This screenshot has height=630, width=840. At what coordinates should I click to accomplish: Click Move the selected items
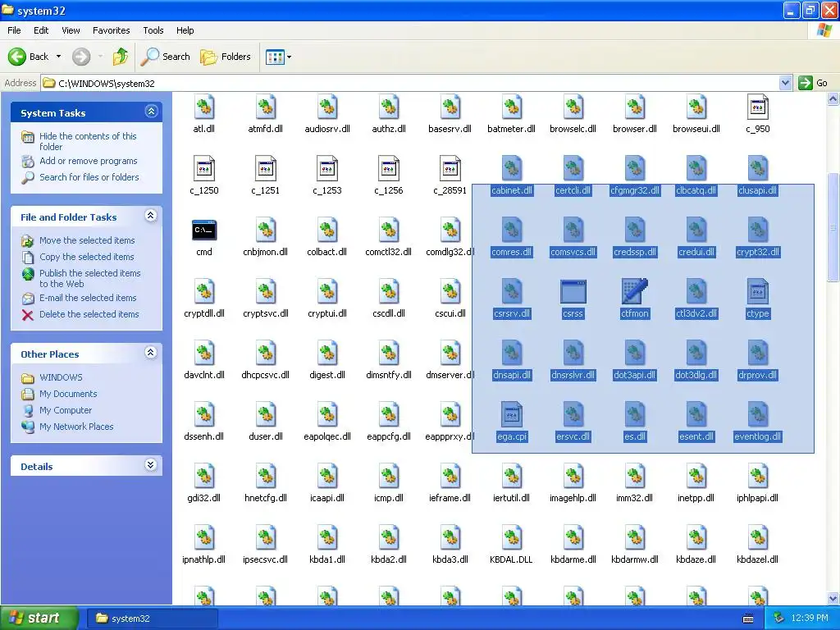point(87,240)
